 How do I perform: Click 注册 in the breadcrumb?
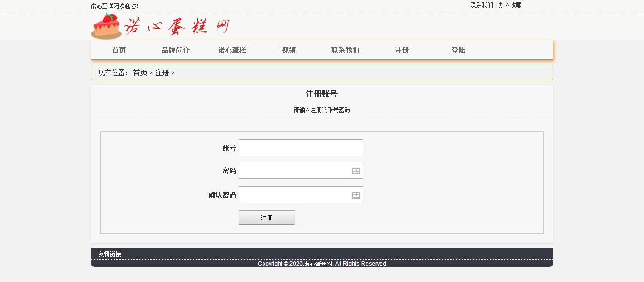(x=162, y=73)
